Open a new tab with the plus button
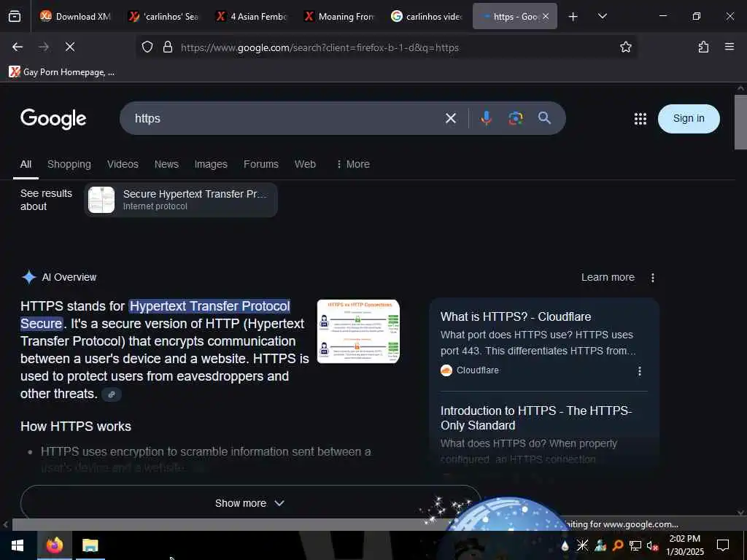747x560 pixels. click(573, 16)
